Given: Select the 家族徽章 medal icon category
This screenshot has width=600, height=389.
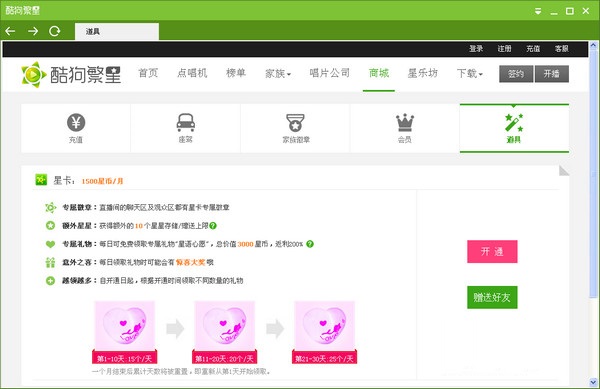Looking at the screenshot, I should (295, 128).
